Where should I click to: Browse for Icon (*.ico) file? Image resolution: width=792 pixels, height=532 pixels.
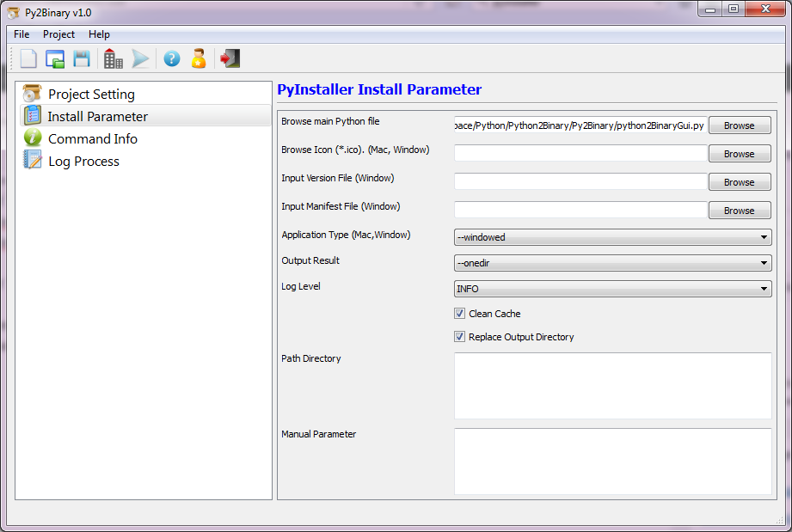pos(740,154)
